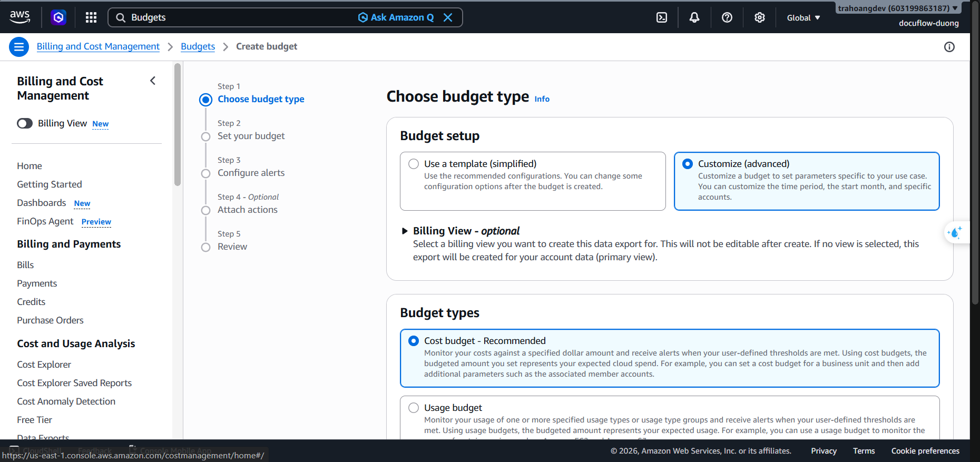Click the Ask Amazon Q button
Image resolution: width=980 pixels, height=462 pixels.
396,17
